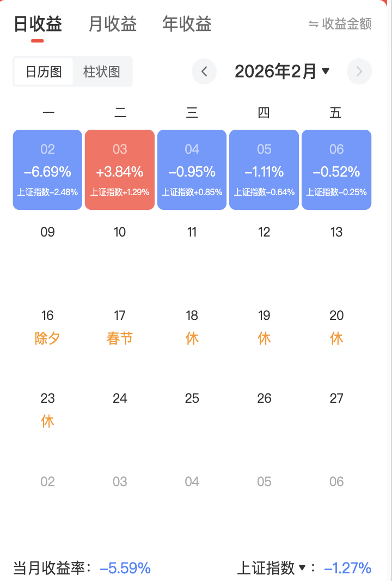Click the February 05 cell showing -1.11%
This screenshot has height=581, width=392.
(x=264, y=170)
